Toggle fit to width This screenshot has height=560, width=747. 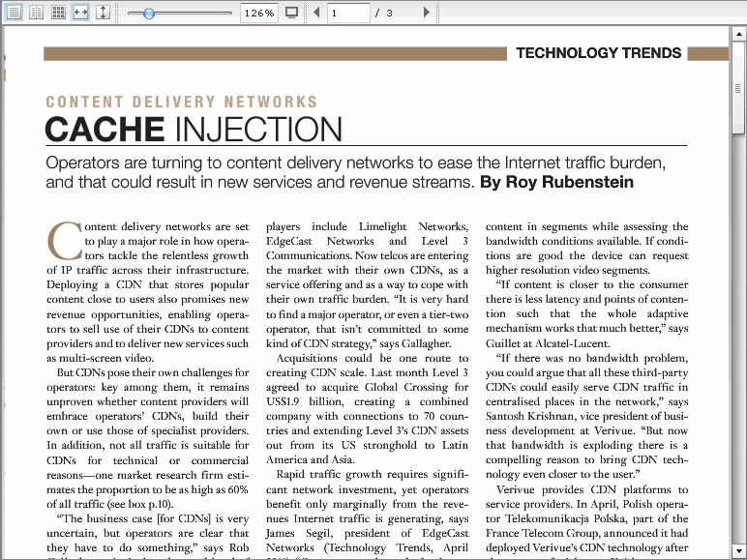click(80, 13)
